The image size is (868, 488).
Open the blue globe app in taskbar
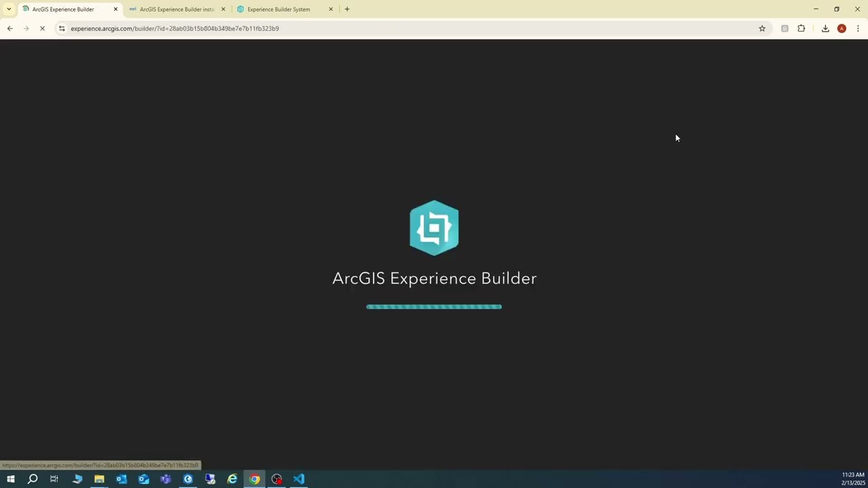tap(188, 479)
